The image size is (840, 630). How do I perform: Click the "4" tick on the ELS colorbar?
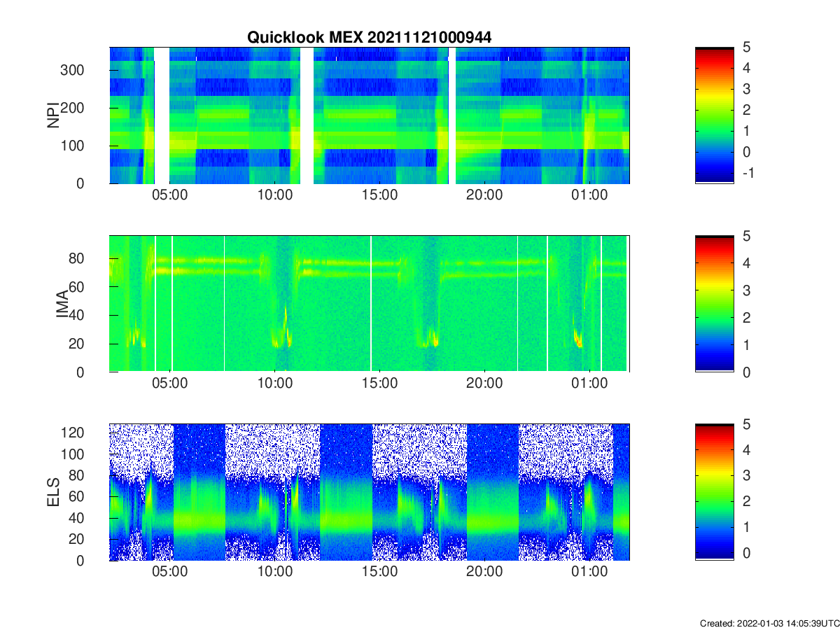[x=747, y=450]
